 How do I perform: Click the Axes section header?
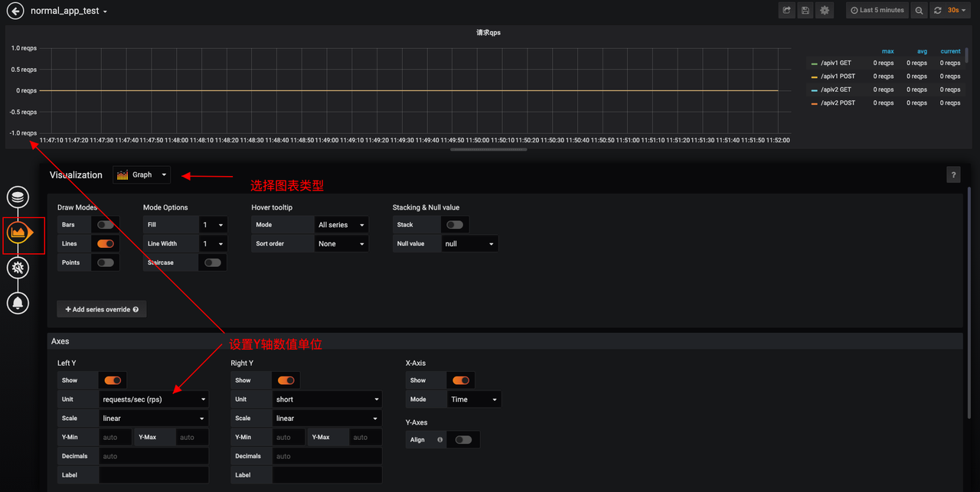tap(505, 341)
